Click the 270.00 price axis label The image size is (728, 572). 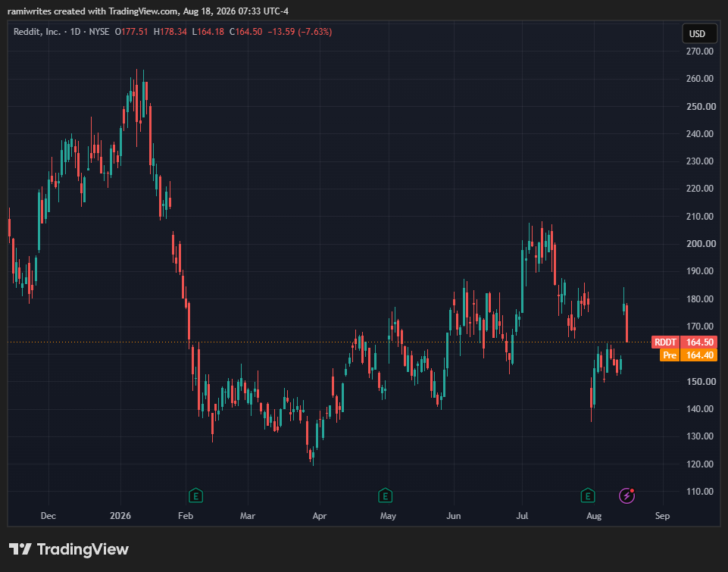pos(700,51)
